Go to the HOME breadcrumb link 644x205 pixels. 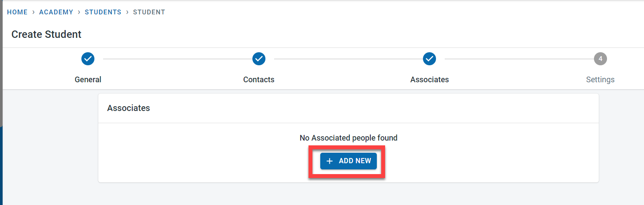pos(17,12)
